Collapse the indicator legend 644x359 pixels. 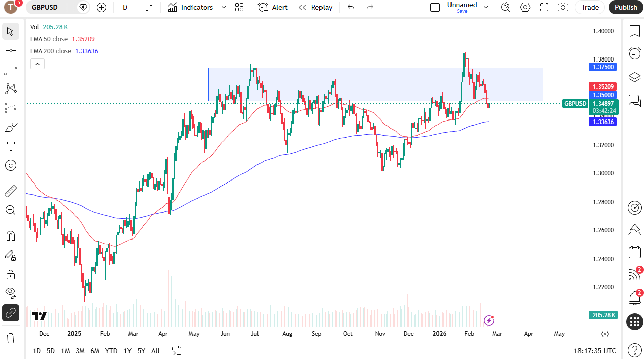(38, 64)
